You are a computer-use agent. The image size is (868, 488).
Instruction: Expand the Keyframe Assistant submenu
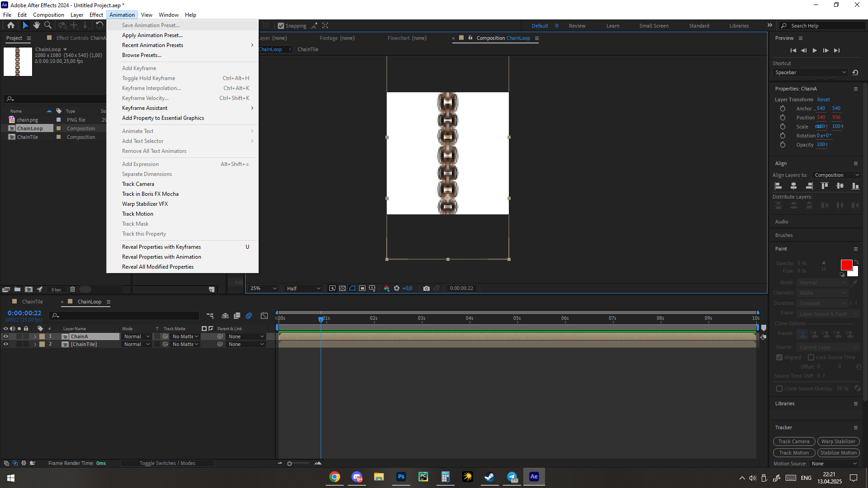145,108
